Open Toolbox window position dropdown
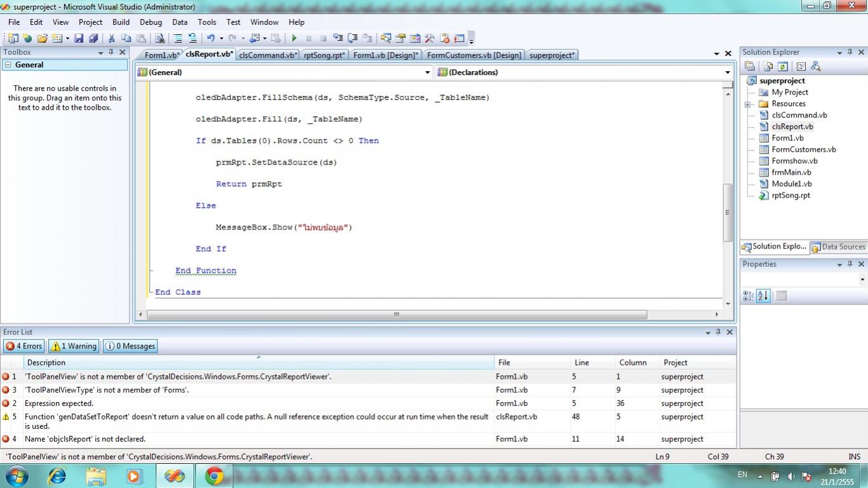 100,53
